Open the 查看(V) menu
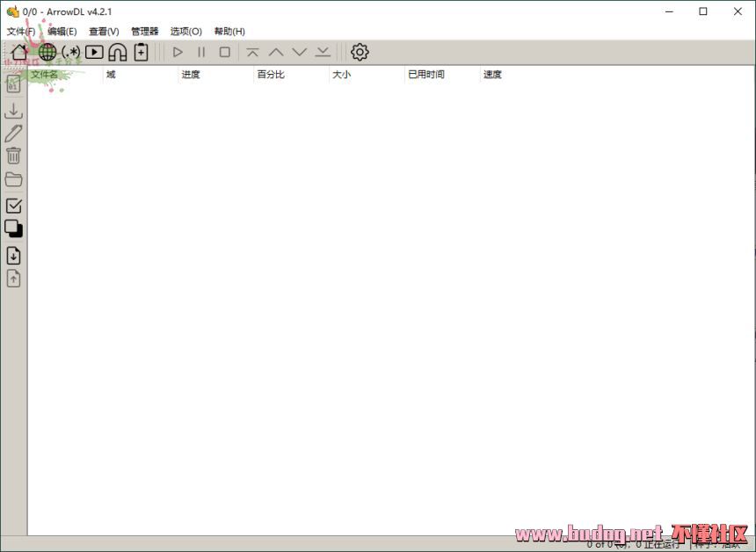This screenshot has height=552, width=756. (x=104, y=32)
